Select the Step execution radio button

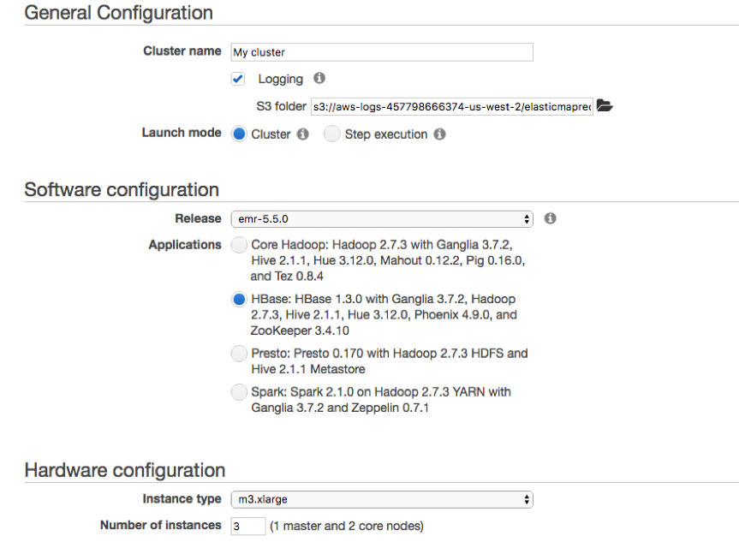pos(332,134)
